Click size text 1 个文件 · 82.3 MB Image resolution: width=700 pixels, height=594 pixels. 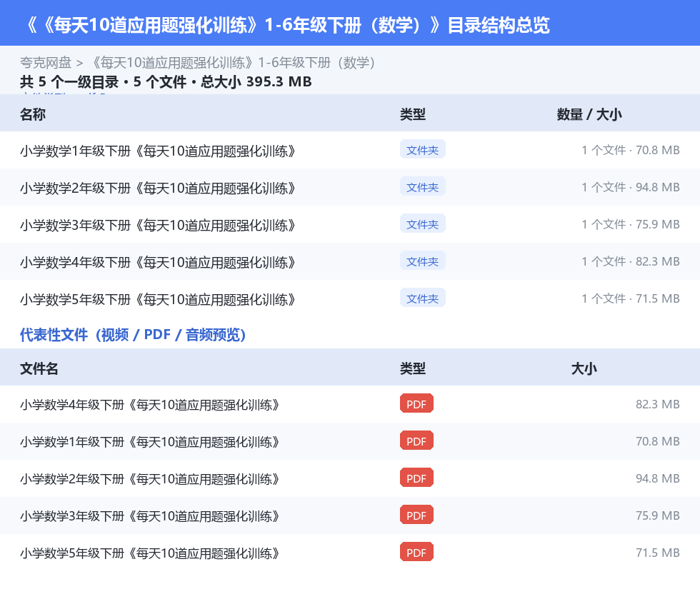630,261
